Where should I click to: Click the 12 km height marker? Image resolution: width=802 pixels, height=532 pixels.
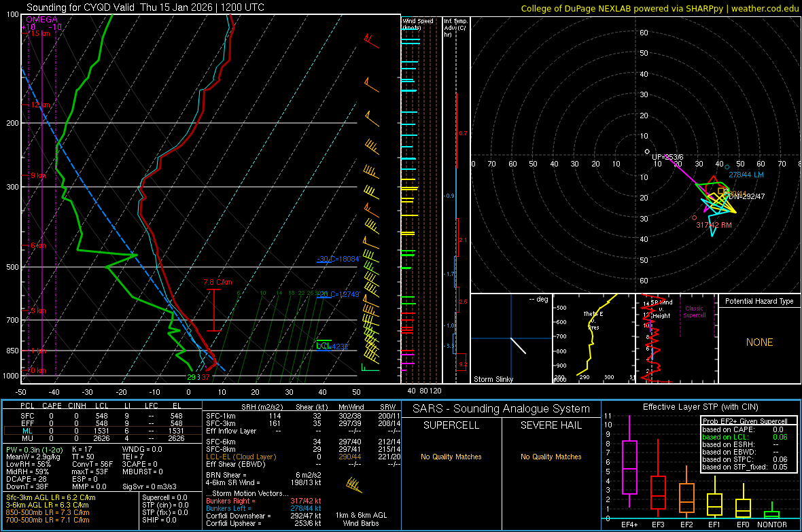[40, 105]
